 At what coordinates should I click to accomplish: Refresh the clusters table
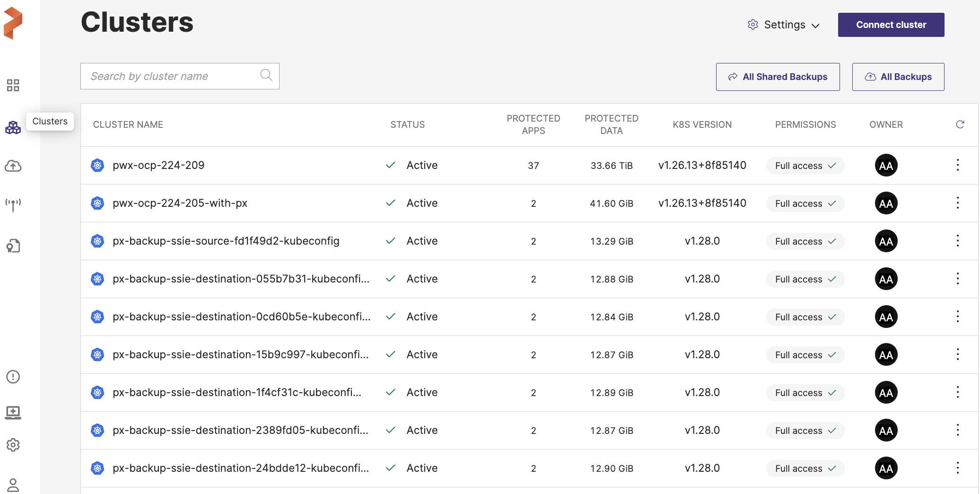pyautogui.click(x=960, y=124)
